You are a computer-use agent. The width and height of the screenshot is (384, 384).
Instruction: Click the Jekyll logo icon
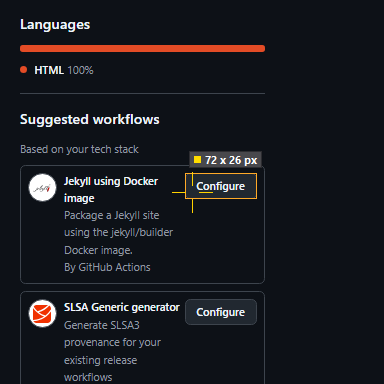42,188
